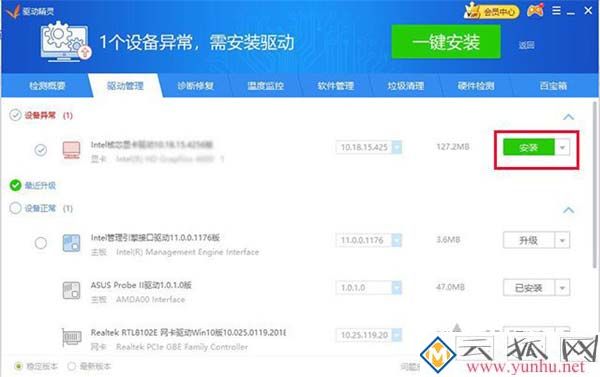
Task: Click the 驱动精灵 logo icon
Action: pyautogui.click(x=12, y=11)
